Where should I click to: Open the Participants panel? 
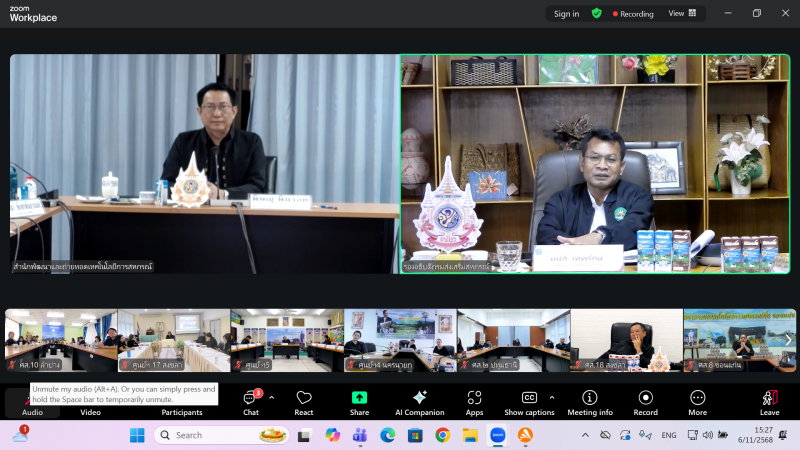click(182, 410)
